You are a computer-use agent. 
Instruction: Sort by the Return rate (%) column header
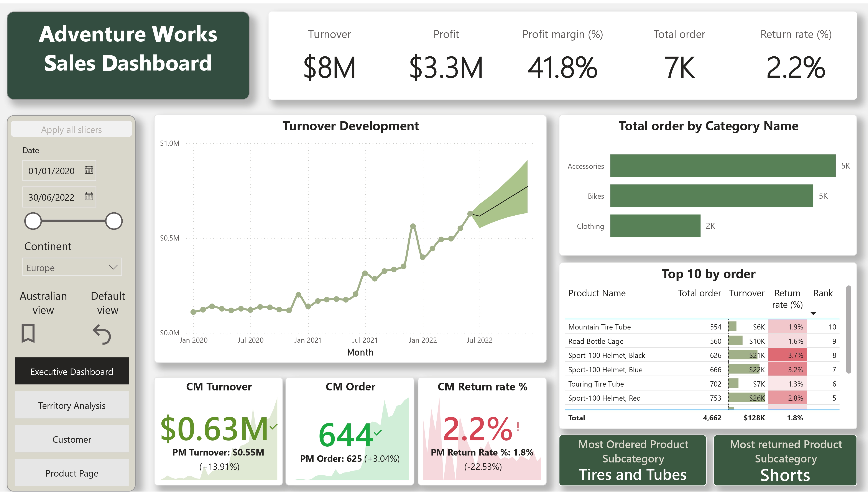pyautogui.click(x=787, y=299)
